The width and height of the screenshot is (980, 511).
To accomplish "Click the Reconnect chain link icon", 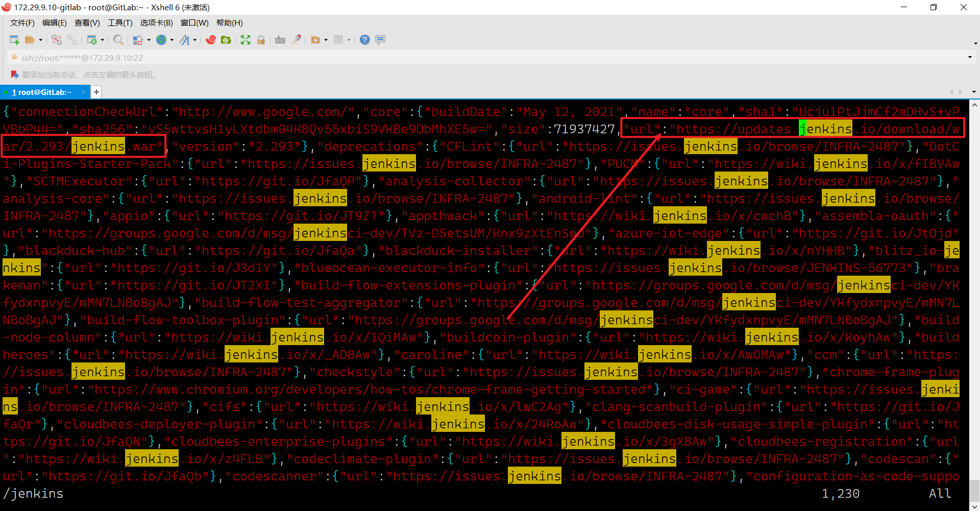I will [72, 40].
